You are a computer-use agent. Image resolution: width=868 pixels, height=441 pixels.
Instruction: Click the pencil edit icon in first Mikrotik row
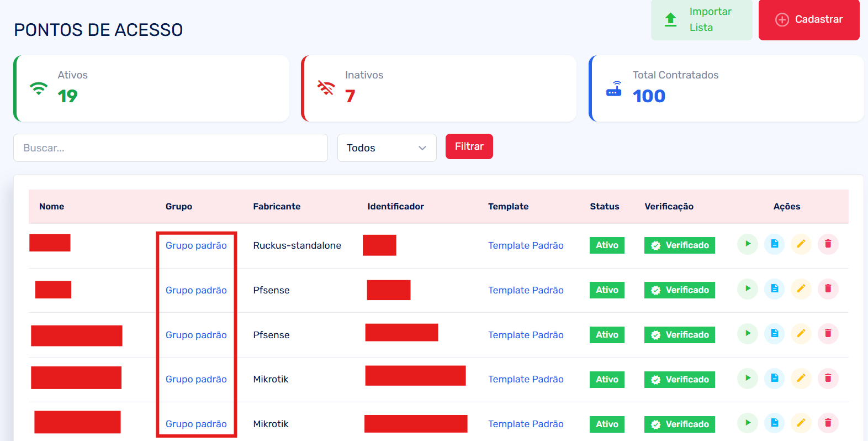pyautogui.click(x=801, y=378)
